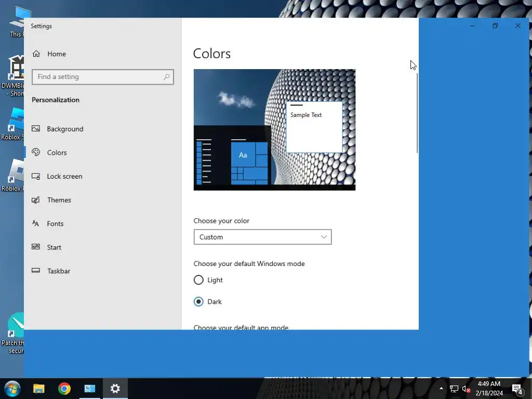Click the Home house icon

pyautogui.click(x=36, y=54)
